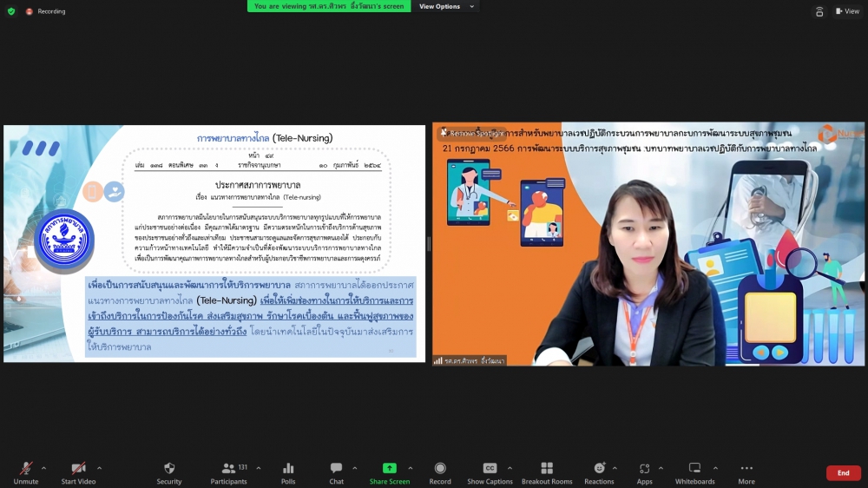Expand the arrow next to Share Screen
The image size is (868, 488).
[411, 468]
